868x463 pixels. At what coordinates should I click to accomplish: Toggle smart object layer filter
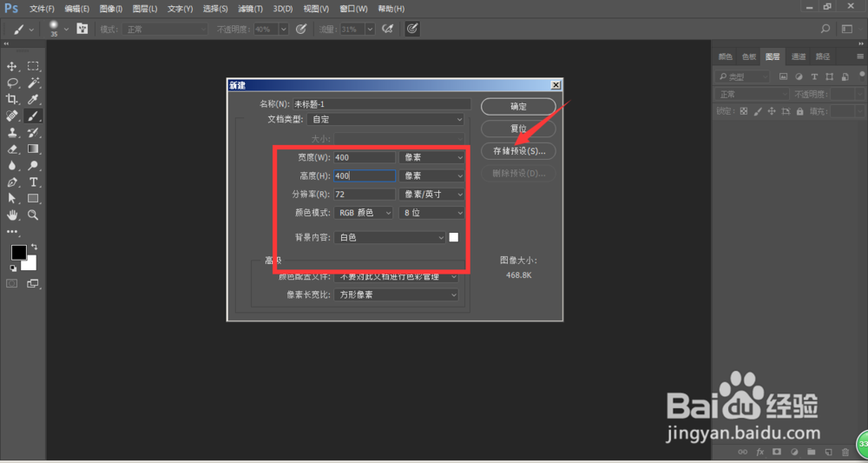point(845,77)
